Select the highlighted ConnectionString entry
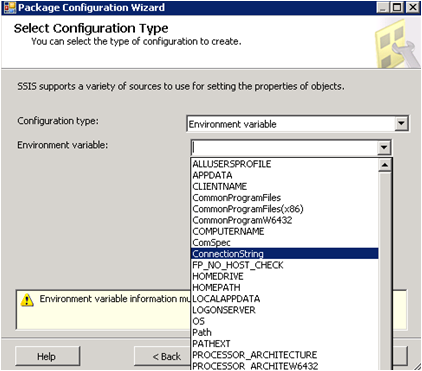422x371 pixels. (x=285, y=254)
